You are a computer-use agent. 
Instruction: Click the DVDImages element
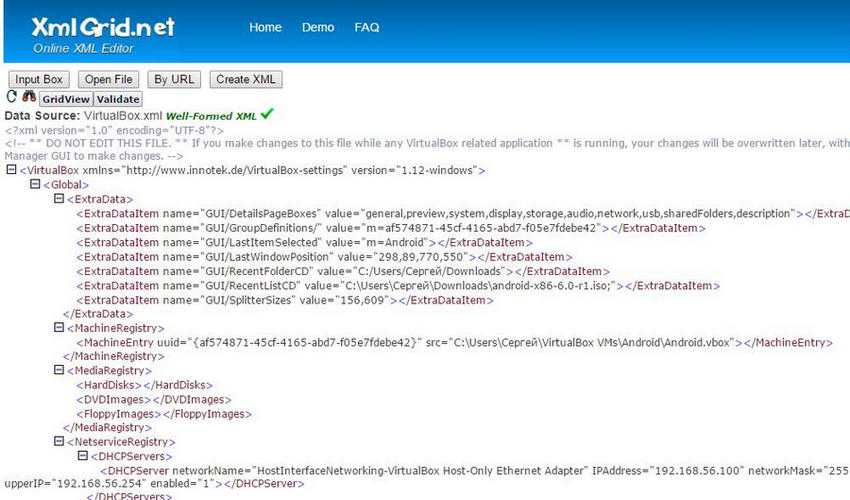(x=153, y=400)
